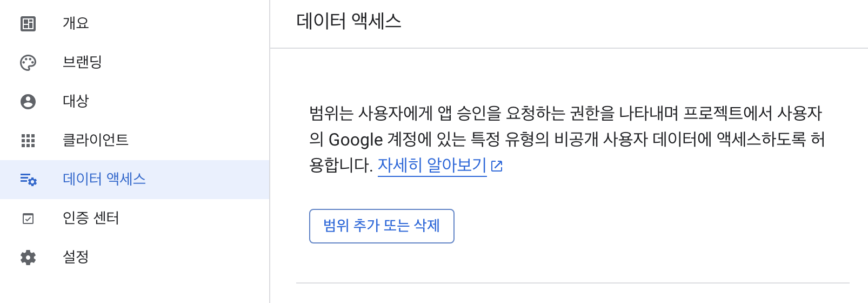
Task: Go to the 브랜딩 page
Action: coord(82,62)
